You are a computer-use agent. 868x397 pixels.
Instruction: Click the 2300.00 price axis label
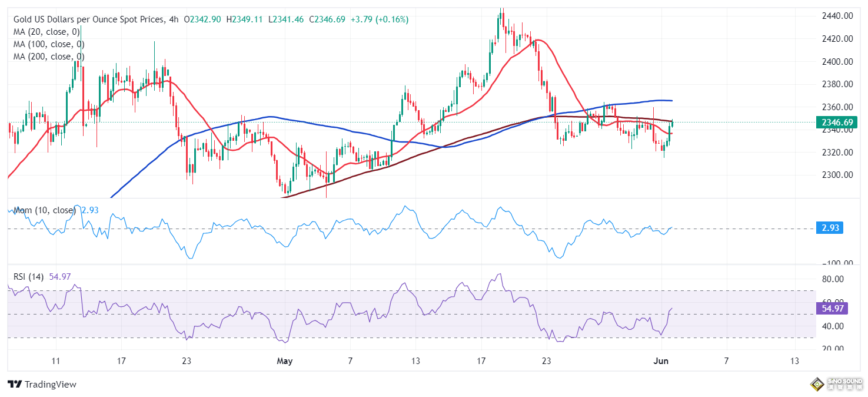[x=839, y=175]
